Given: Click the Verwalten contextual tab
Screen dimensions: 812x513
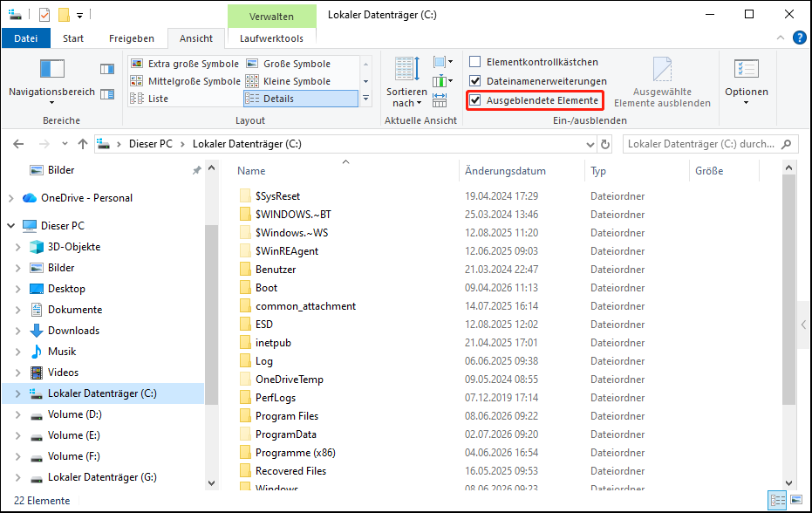Looking at the screenshot, I should point(271,17).
